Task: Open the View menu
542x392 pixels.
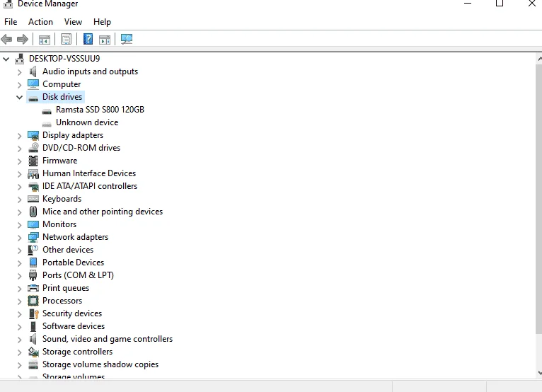Action: pos(73,22)
